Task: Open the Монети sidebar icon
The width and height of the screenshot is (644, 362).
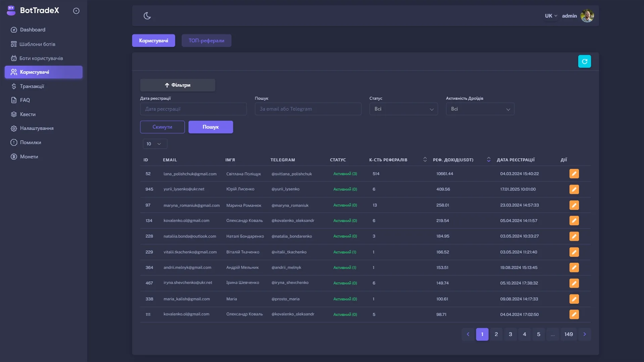Action: click(13, 157)
